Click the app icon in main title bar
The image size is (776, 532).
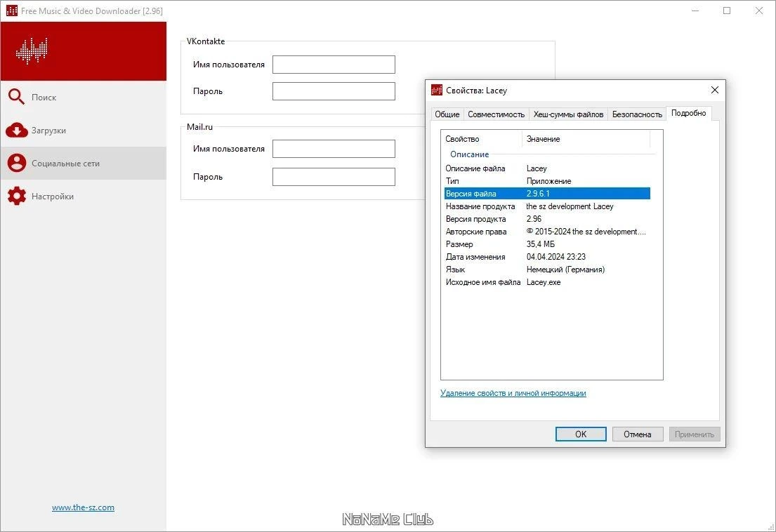click(11, 11)
